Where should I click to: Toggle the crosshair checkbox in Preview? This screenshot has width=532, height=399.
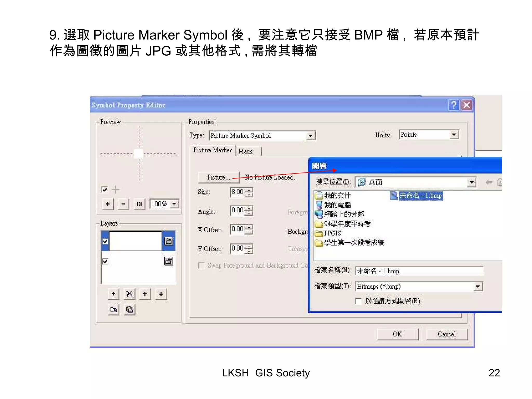[x=104, y=189]
